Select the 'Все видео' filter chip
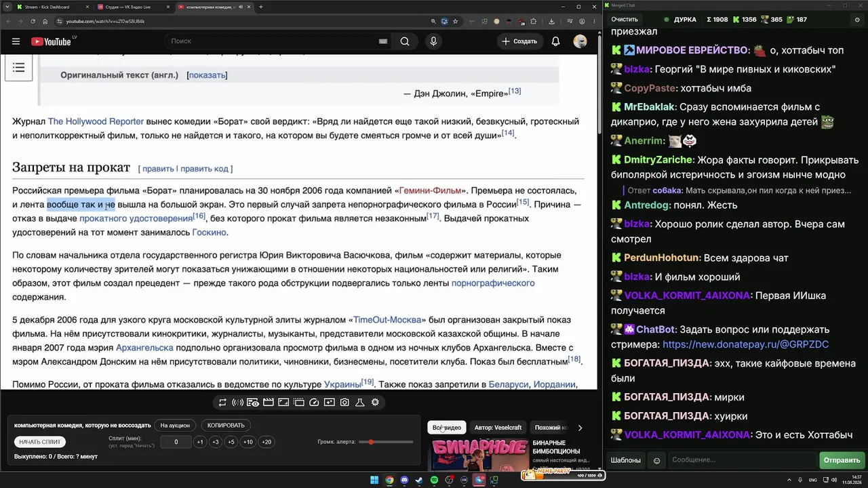The width and height of the screenshot is (868, 488). point(447,428)
